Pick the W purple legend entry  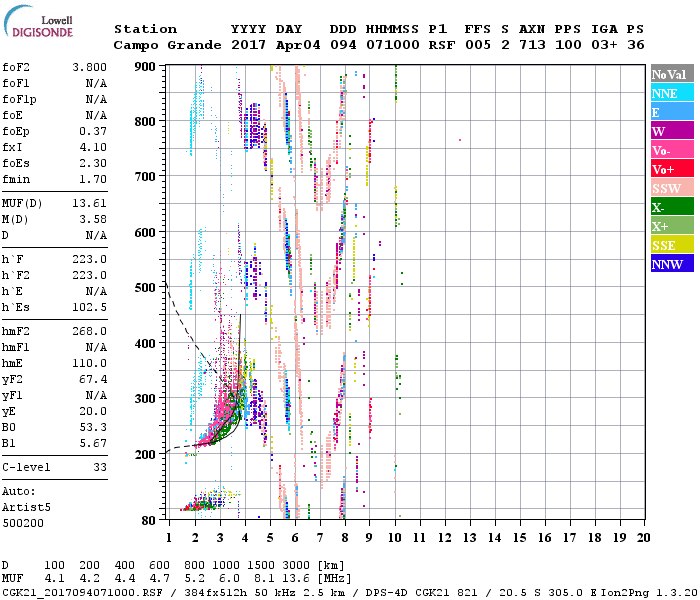672,131
